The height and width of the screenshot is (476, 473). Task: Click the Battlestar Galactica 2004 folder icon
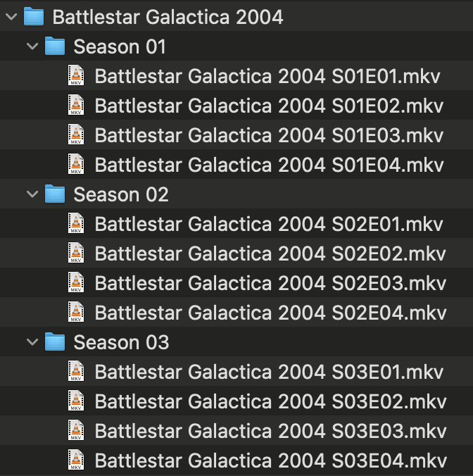point(34,16)
